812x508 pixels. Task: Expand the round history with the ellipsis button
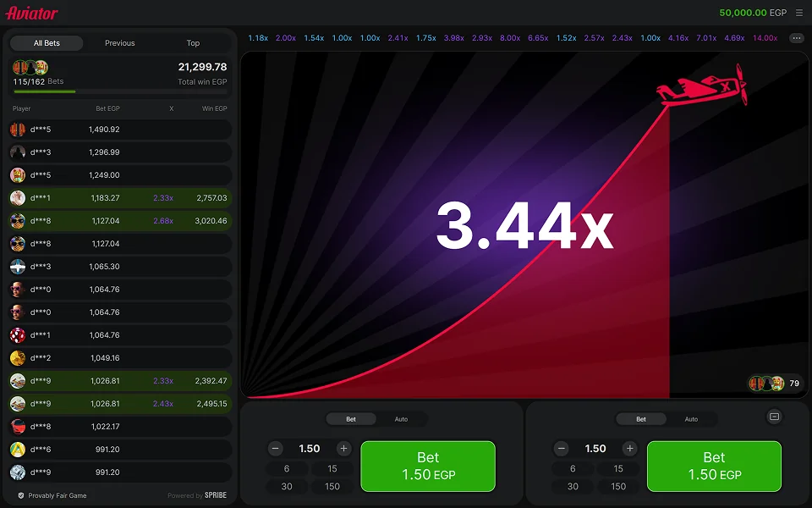pos(797,38)
